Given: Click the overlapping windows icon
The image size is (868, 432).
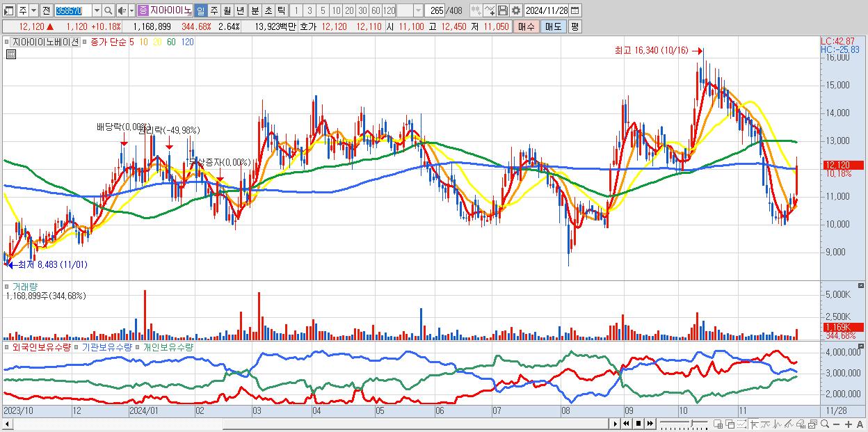Looking at the screenshot, I should (730, 424).
